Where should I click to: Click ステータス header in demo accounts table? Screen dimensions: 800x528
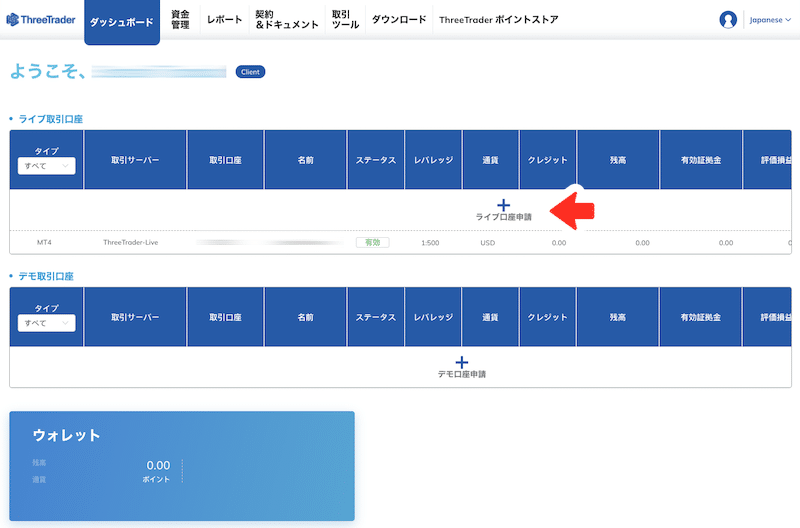376,317
